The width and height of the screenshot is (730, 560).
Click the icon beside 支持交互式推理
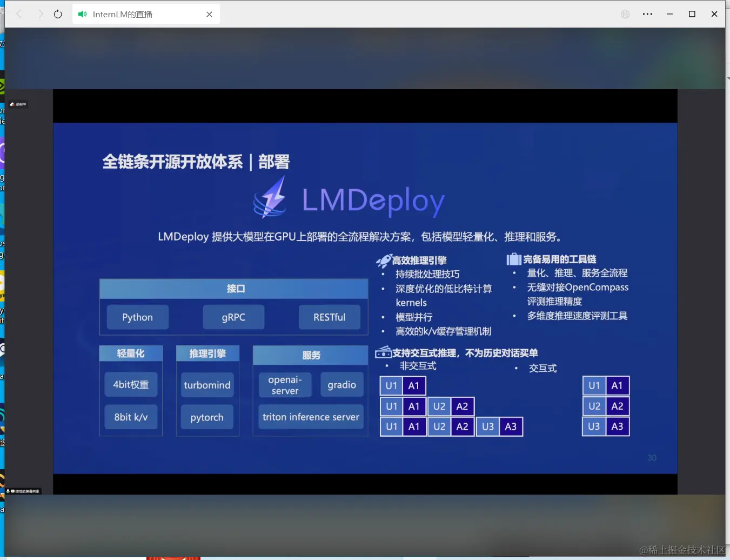[383, 352]
